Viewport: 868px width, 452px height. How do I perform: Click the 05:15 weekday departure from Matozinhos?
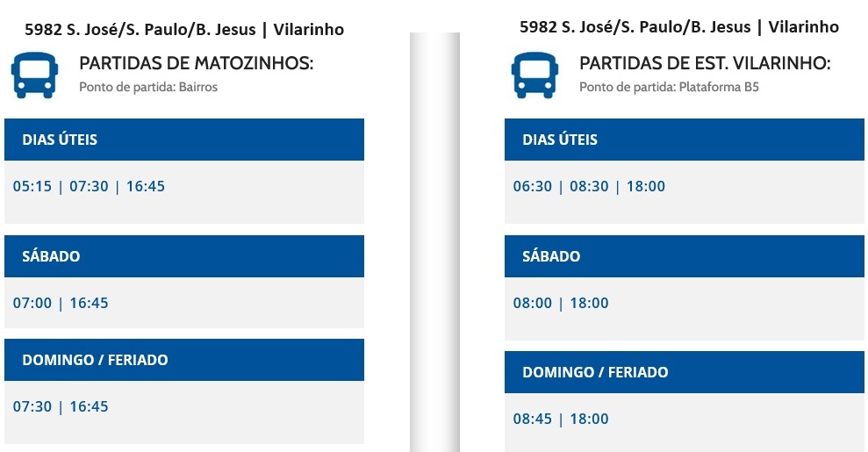[32, 186]
